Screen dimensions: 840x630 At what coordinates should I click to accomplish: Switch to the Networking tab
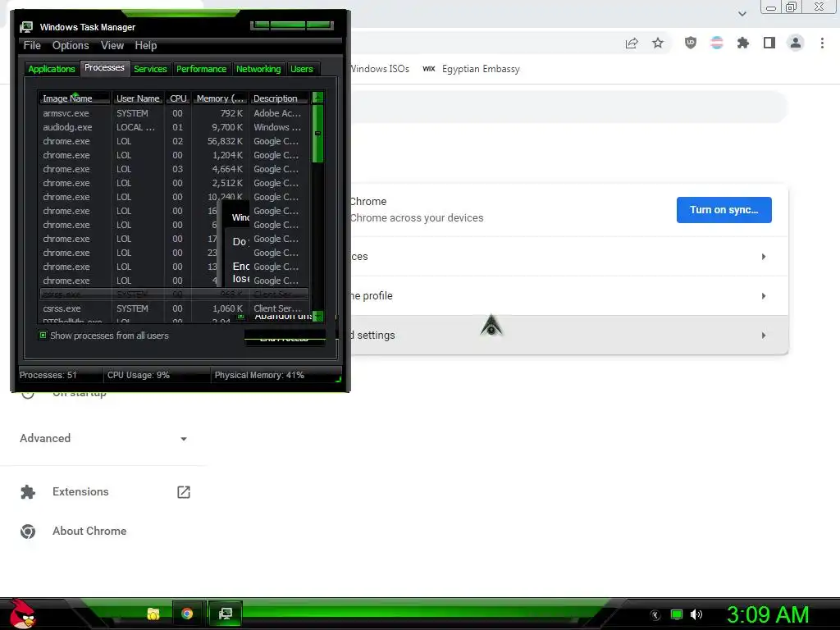[x=258, y=69]
